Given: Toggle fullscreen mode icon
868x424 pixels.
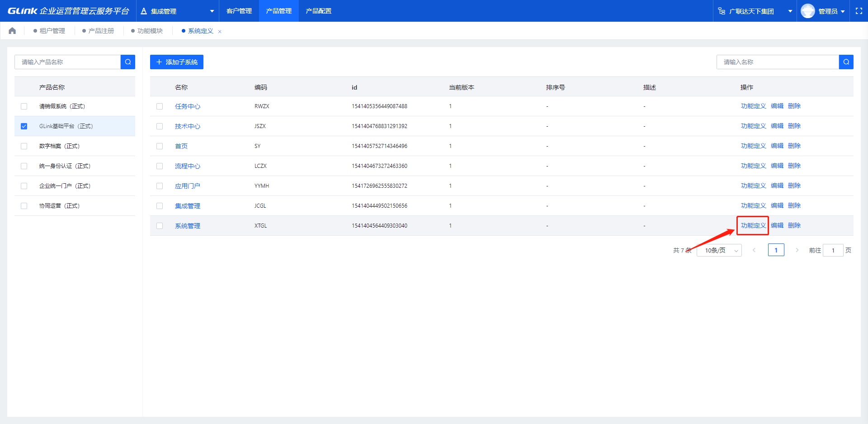Looking at the screenshot, I should [x=859, y=11].
